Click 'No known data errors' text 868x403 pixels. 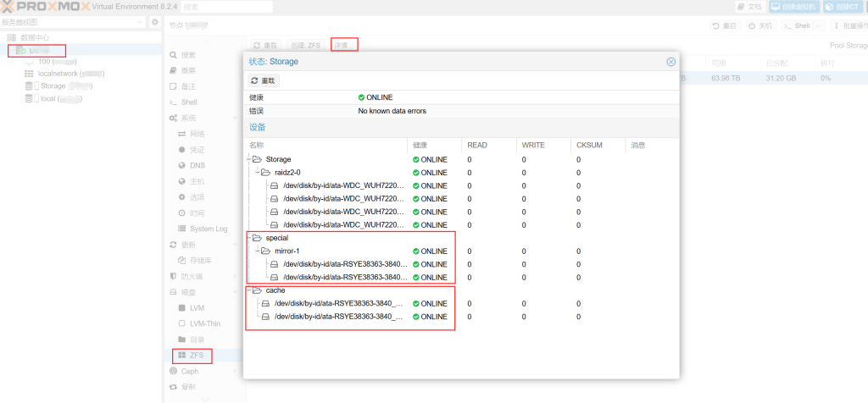point(392,111)
